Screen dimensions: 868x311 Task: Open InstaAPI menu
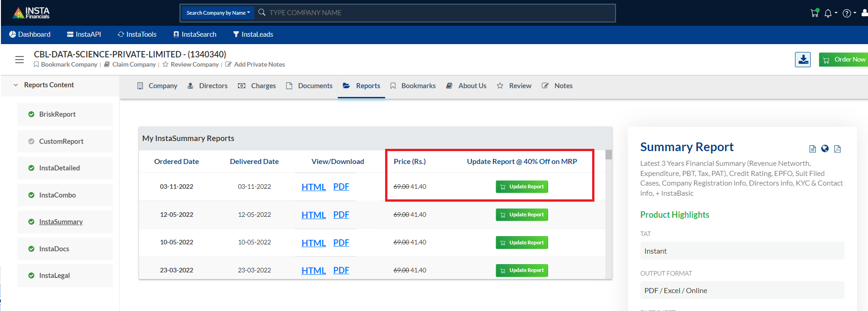pos(84,34)
